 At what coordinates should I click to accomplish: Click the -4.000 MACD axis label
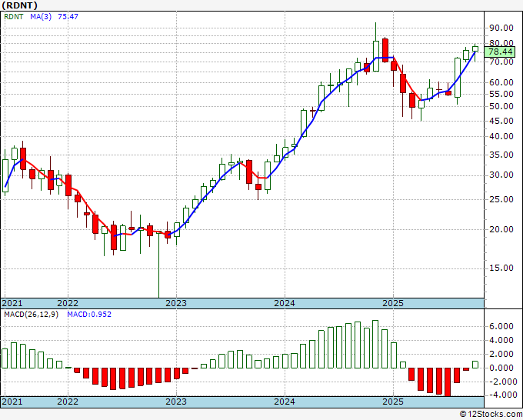coord(499,395)
